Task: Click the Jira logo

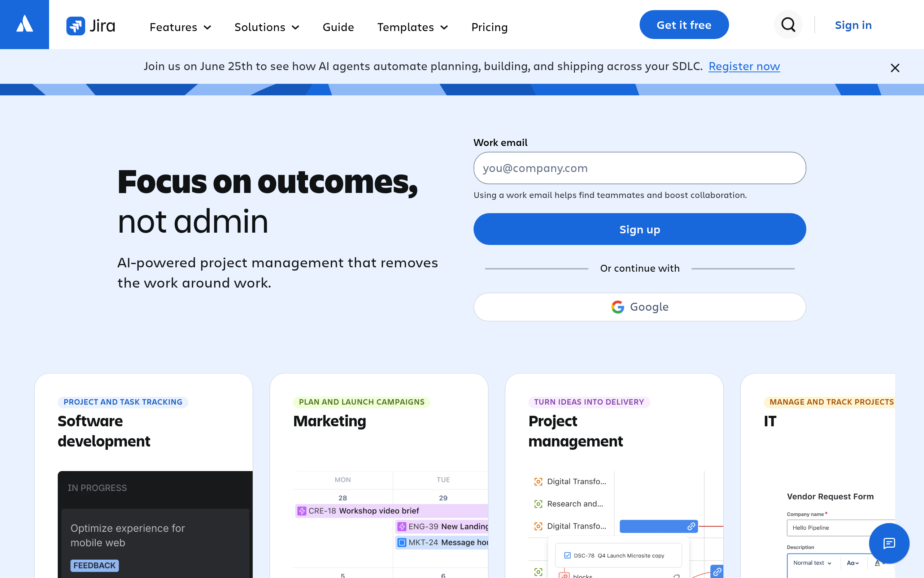Action: (x=91, y=26)
